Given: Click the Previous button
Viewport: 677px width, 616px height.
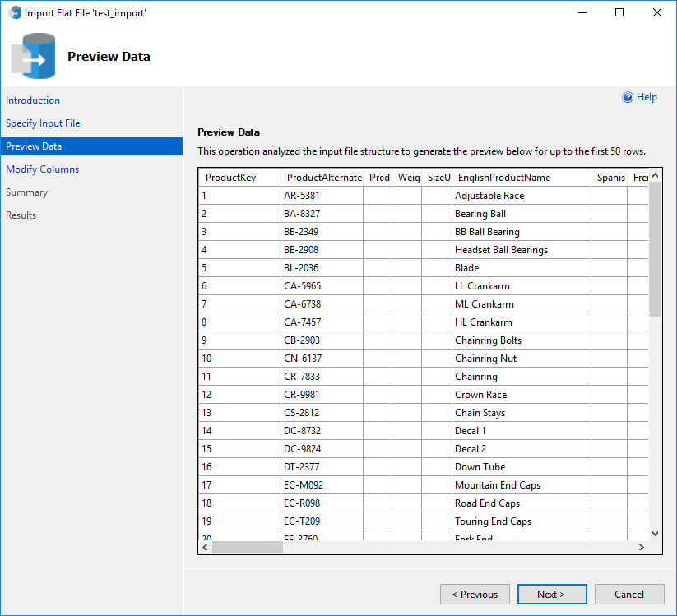Looking at the screenshot, I should point(475,594).
